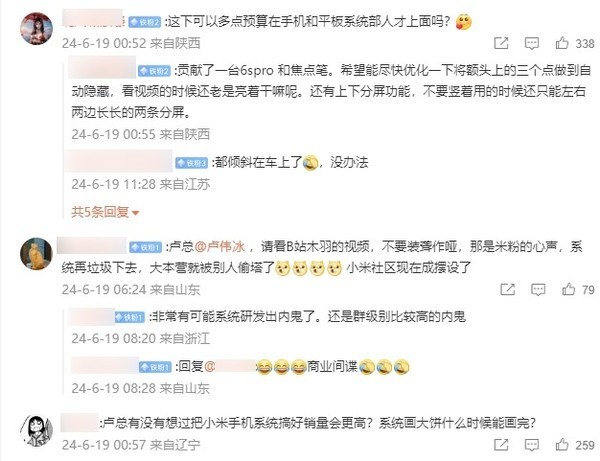Like the comment with 338 likes
This screenshot has width=600, height=461.
[562, 43]
